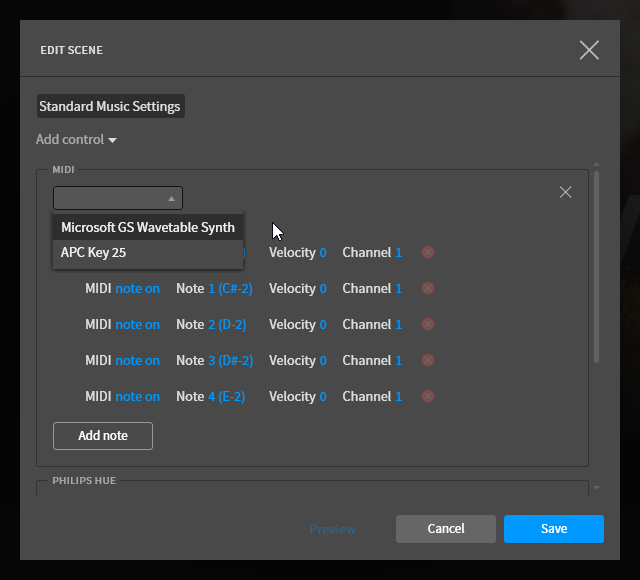Edit velocity value for Note 3 (D#-2)
This screenshot has height=580, width=640.
pyautogui.click(x=323, y=360)
